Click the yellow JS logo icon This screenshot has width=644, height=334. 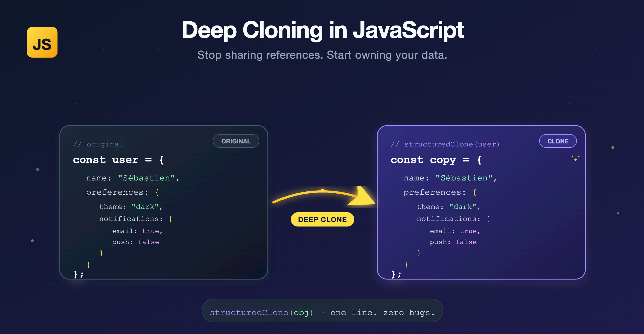pyautogui.click(x=42, y=42)
